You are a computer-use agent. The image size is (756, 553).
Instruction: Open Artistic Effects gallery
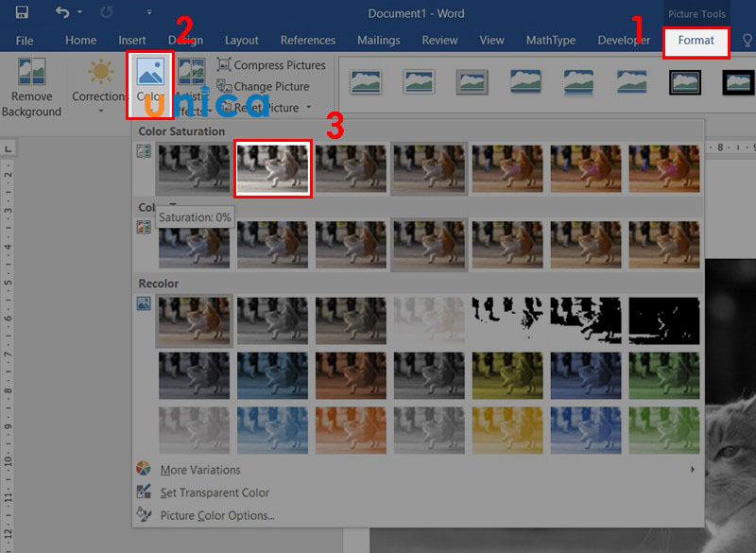pos(192,87)
